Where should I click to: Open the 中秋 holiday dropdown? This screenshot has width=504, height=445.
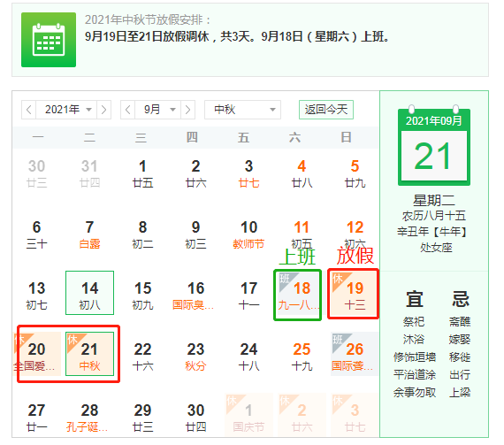pos(242,110)
